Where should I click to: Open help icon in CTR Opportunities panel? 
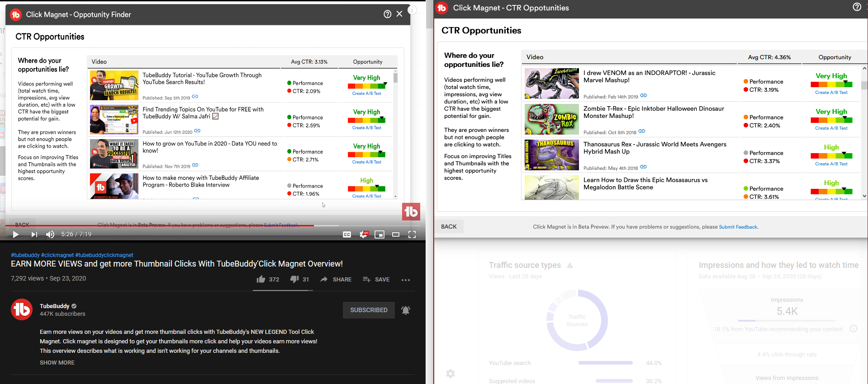(857, 7)
